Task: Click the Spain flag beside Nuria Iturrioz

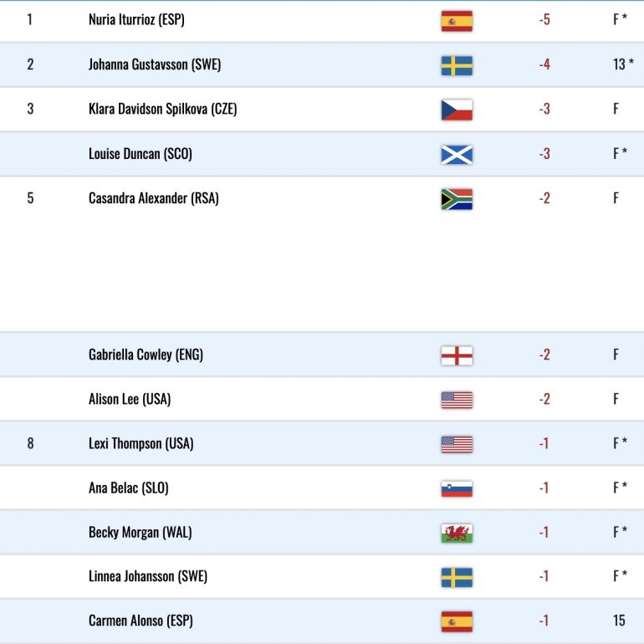Action: pos(457,21)
